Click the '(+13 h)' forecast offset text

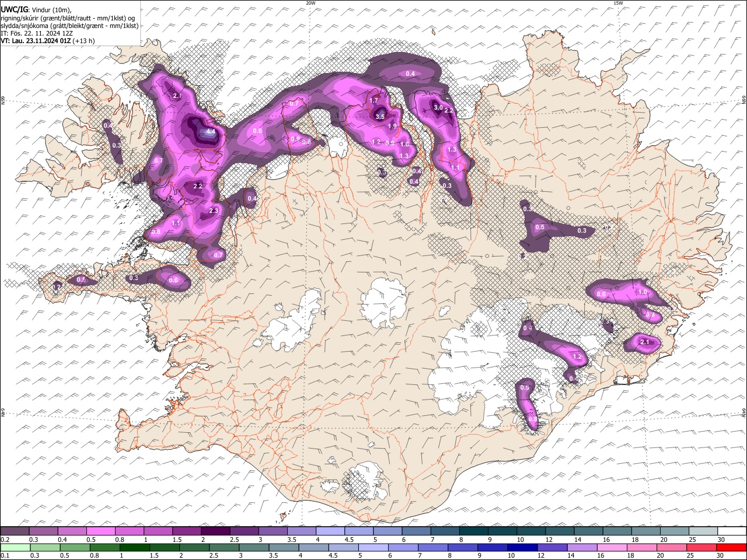click(x=84, y=41)
